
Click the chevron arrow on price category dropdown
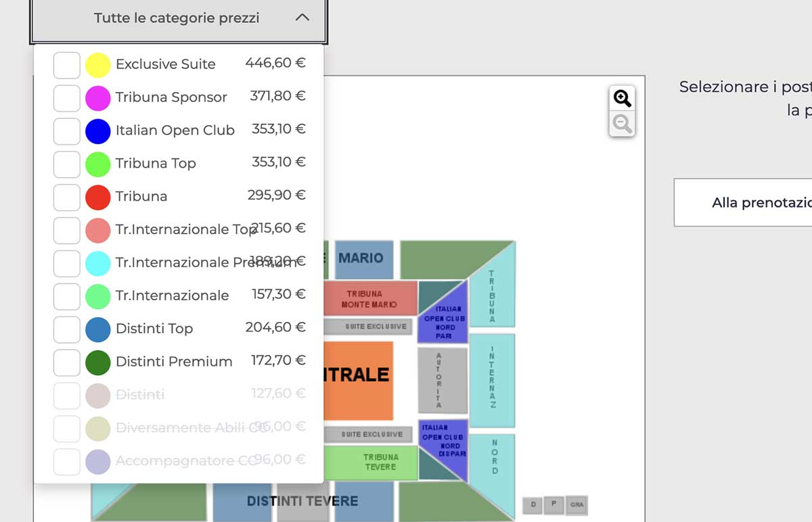click(302, 18)
